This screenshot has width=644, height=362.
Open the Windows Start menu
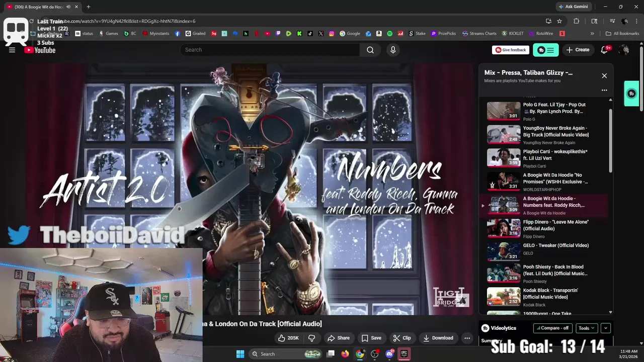[x=240, y=354]
